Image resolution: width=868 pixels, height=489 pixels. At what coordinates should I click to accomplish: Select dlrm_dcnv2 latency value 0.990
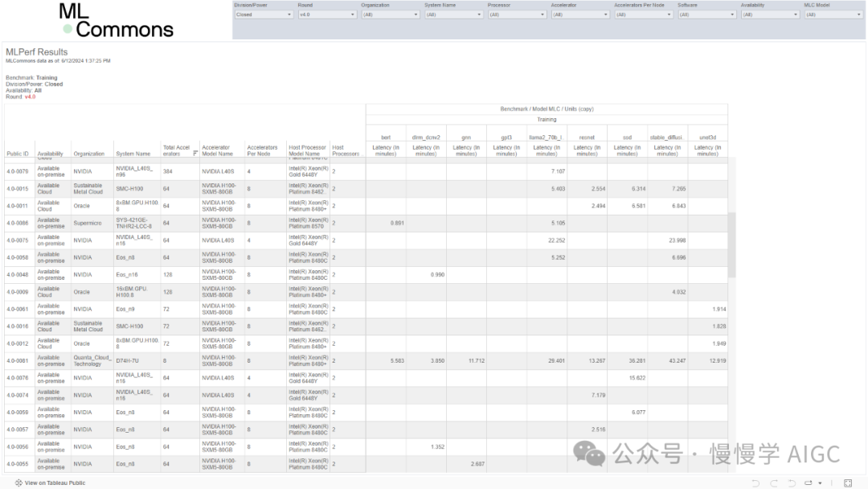coord(437,275)
